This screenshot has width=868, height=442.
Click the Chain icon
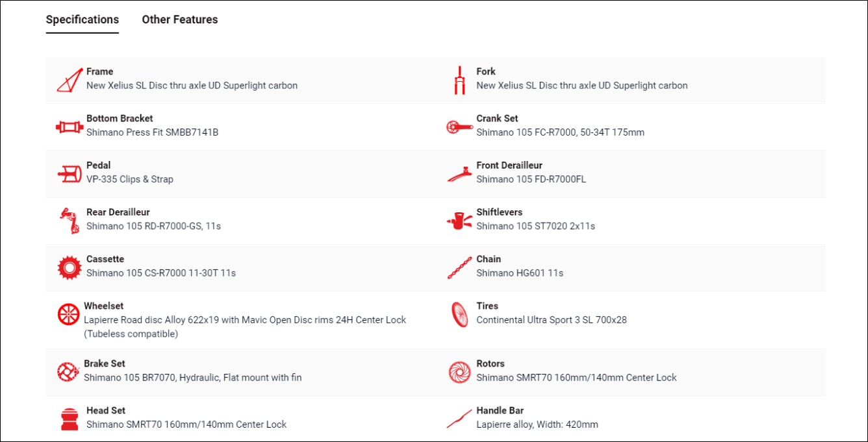[459, 267]
